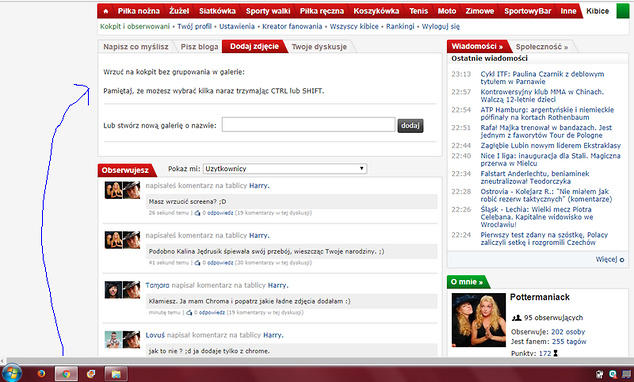634x382 pixels.
Task: Open the Kokpit i obserwowani link
Action: 135,27
